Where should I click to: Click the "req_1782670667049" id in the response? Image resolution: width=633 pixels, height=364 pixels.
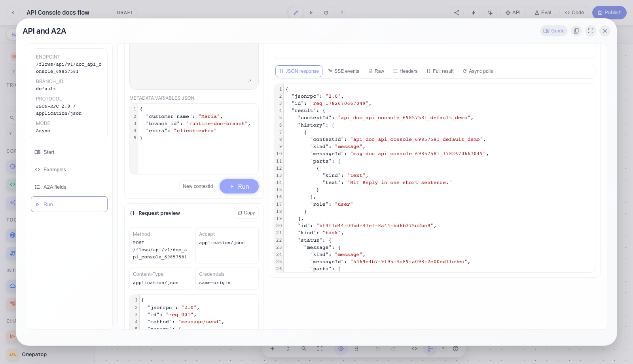[339, 103]
